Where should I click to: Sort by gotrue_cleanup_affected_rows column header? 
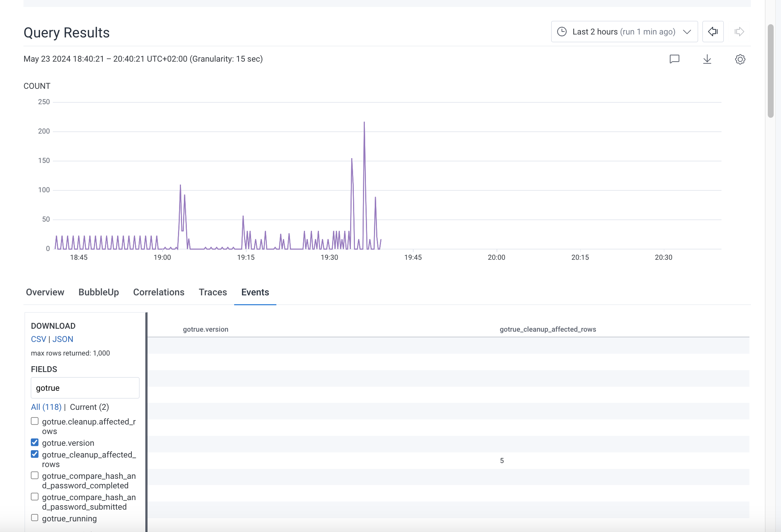coord(548,329)
